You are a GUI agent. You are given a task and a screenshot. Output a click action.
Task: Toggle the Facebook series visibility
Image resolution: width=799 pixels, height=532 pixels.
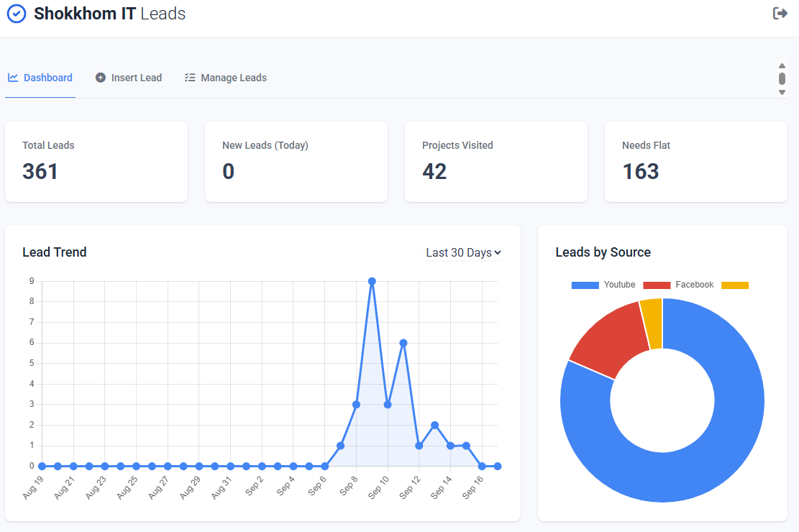pos(676,285)
